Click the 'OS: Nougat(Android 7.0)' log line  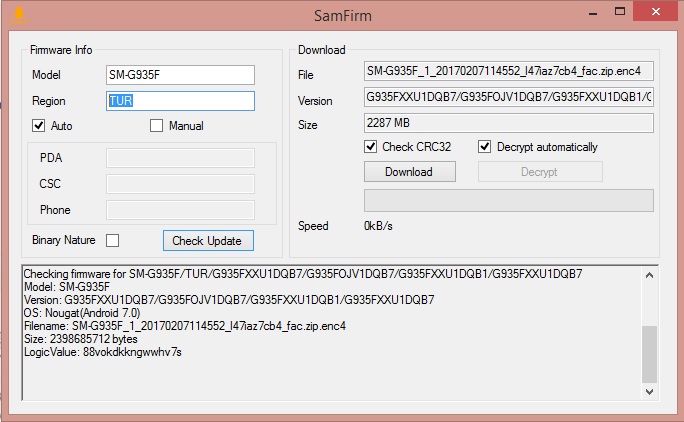pyautogui.click(x=82, y=313)
